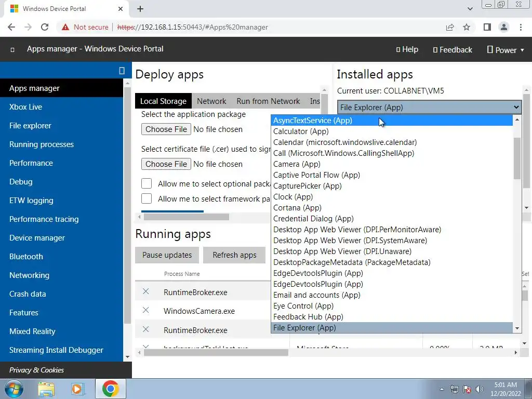This screenshot has height=399, width=532.
Task: Open Streaming Install Debugger in sidebar
Action: tap(56, 350)
